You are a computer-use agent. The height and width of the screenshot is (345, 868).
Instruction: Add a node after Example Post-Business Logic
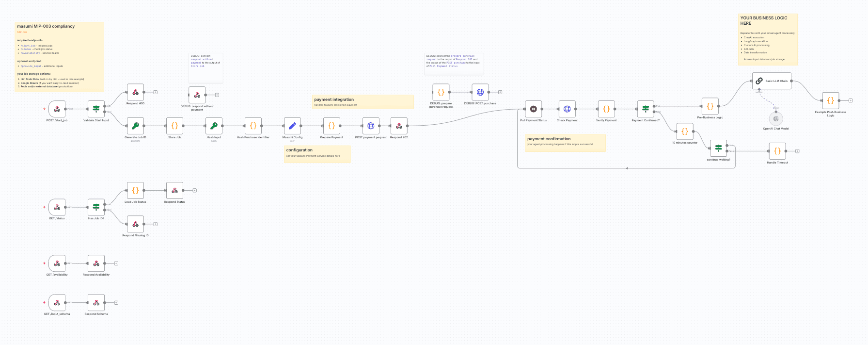point(851,101)
